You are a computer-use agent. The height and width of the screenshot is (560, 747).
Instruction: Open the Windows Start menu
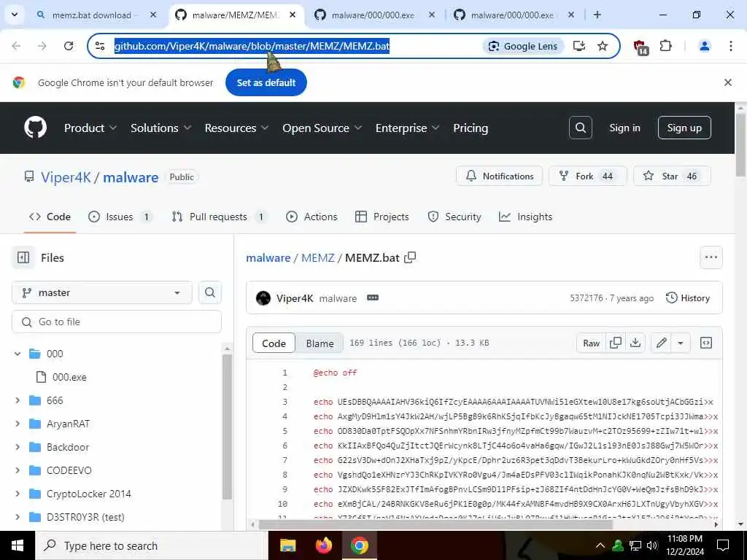[x=18, y=545]
